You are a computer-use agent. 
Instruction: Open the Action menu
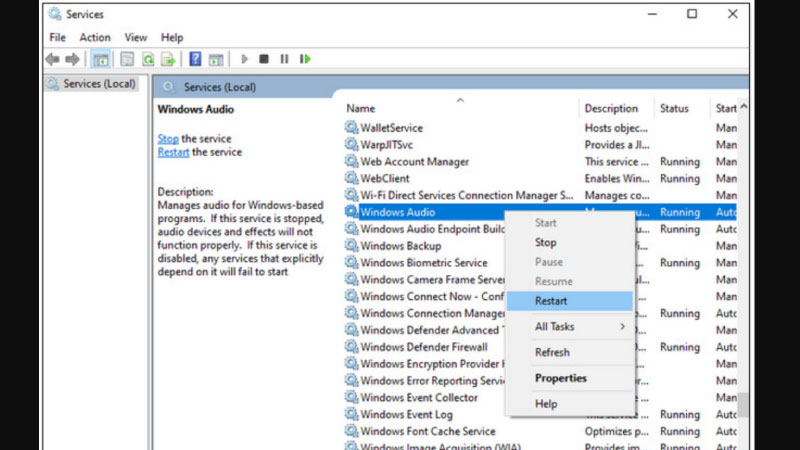[x=95, y=37]
